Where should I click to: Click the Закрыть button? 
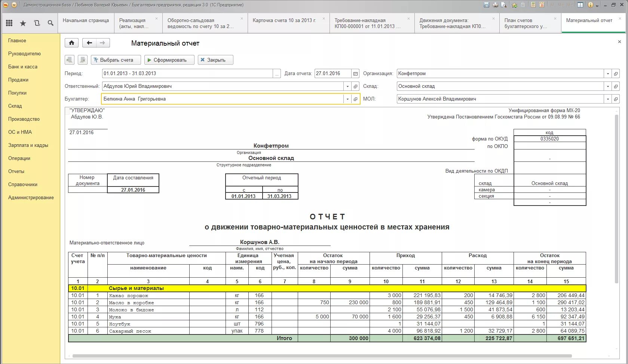pos(215,60)
